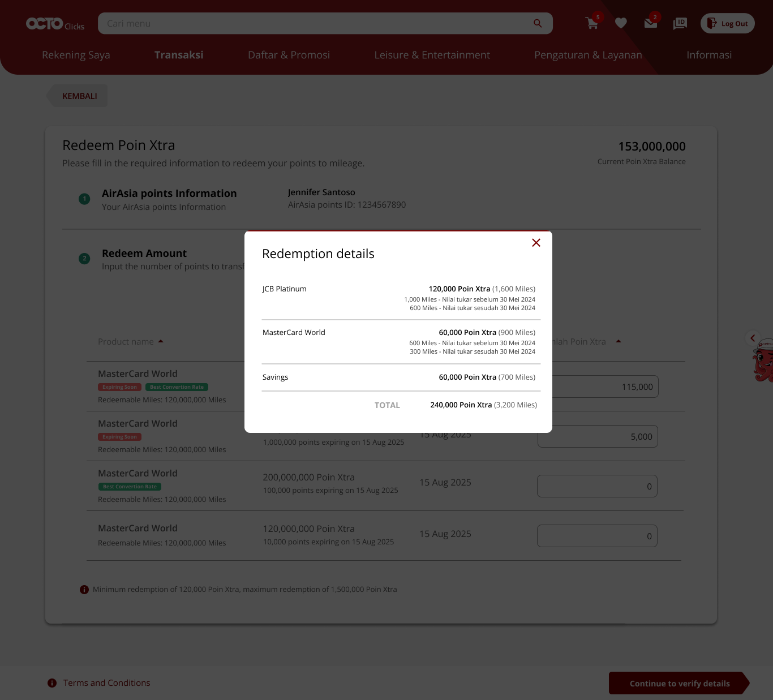Open the favorites heart icon
This screenshot has width=773, height=700.
click(621, 23)
